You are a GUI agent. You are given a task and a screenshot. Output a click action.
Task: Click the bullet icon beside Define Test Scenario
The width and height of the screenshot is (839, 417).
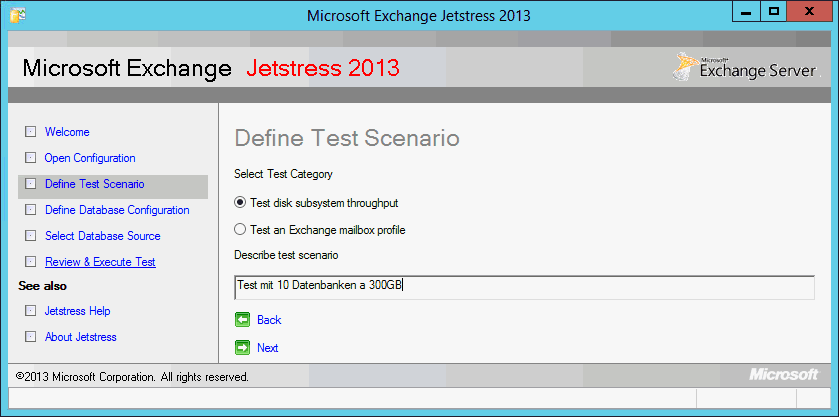(30, 184)
